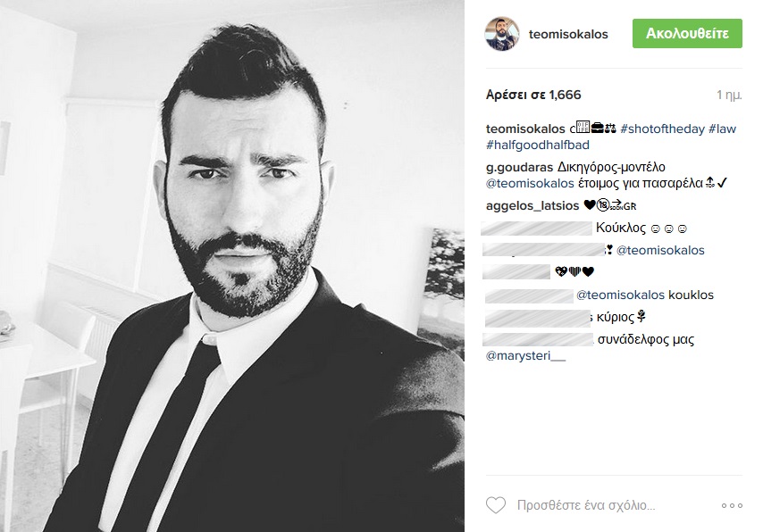Open the three-dot more options menu
This screenshot has height=532, width=763.
[x=732, y=506]
